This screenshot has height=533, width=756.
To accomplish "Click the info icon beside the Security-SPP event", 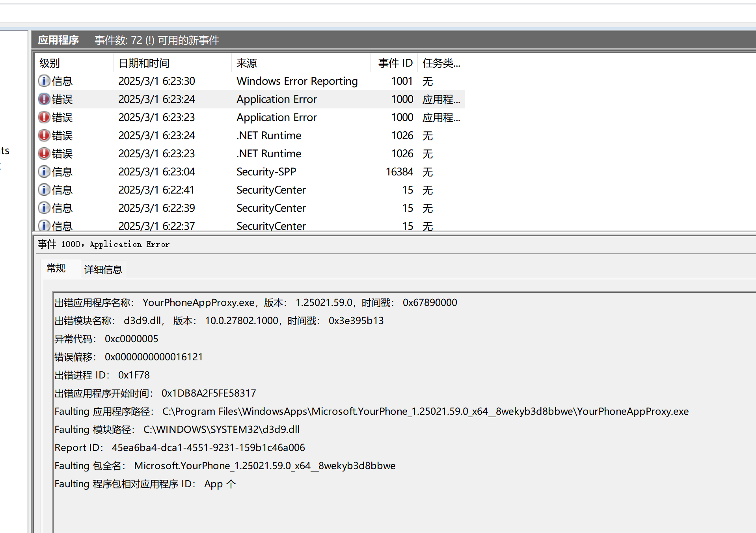I will tap(44, 171).
